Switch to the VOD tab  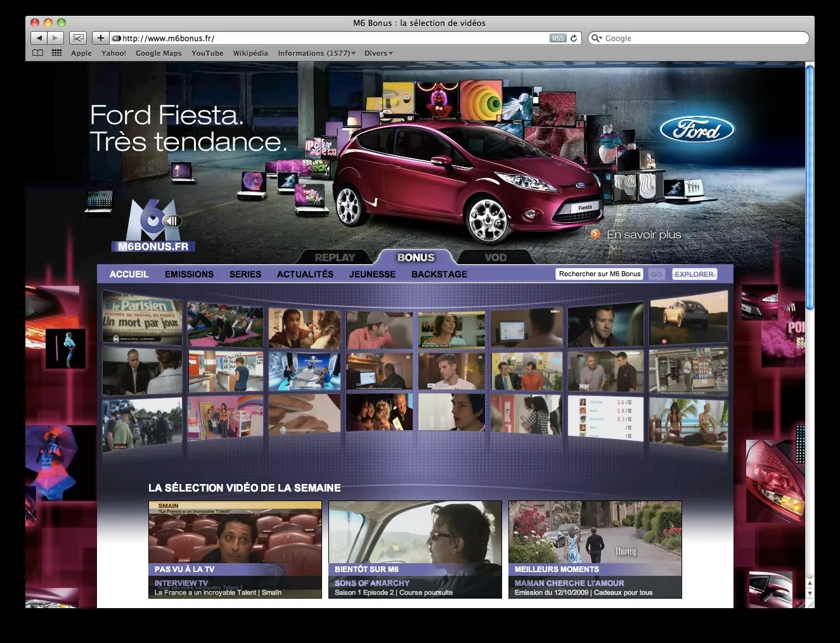[495, 257]
